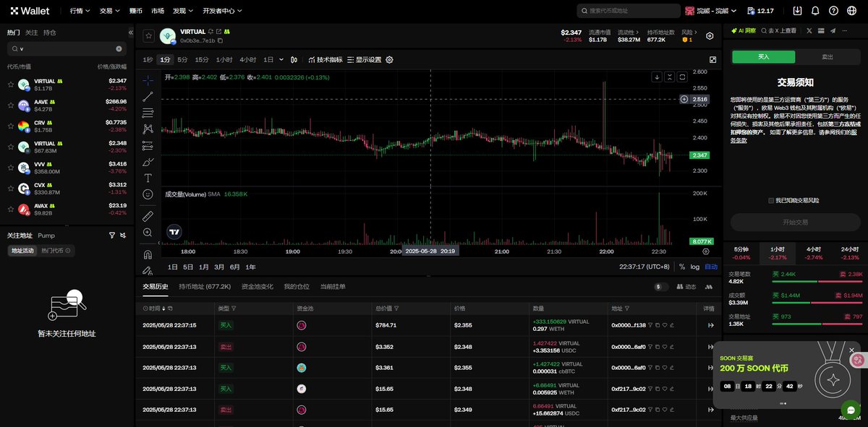Expand the 流动性 details
The height and width of the screenshot is (427, 868).
(x=629, y=33)
